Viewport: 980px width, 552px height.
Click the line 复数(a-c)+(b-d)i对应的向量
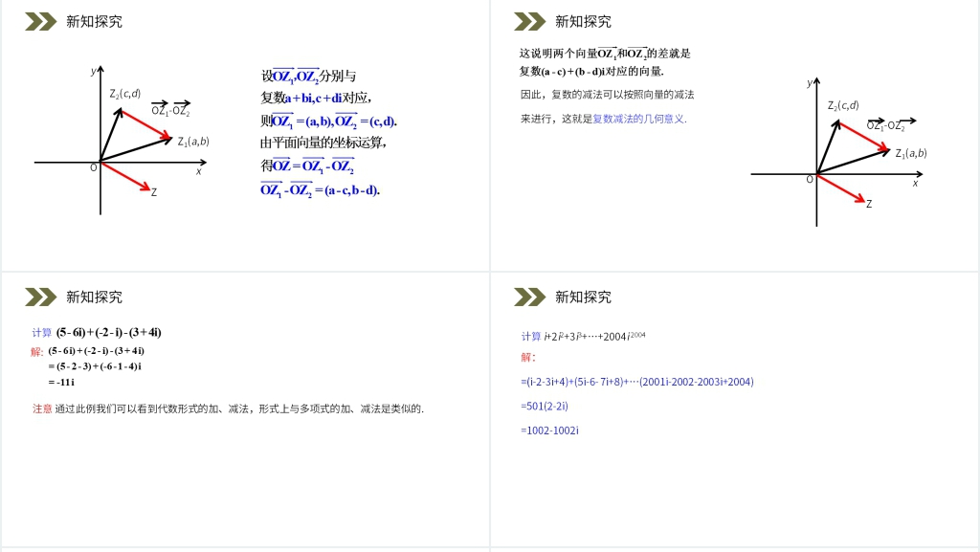(x=591, y=71)
